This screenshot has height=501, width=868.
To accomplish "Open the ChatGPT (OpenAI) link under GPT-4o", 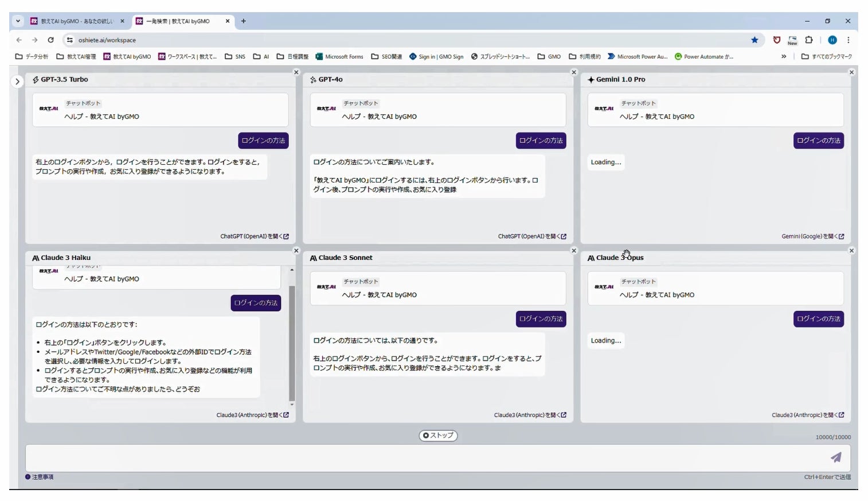I will (x=532, y=236).
